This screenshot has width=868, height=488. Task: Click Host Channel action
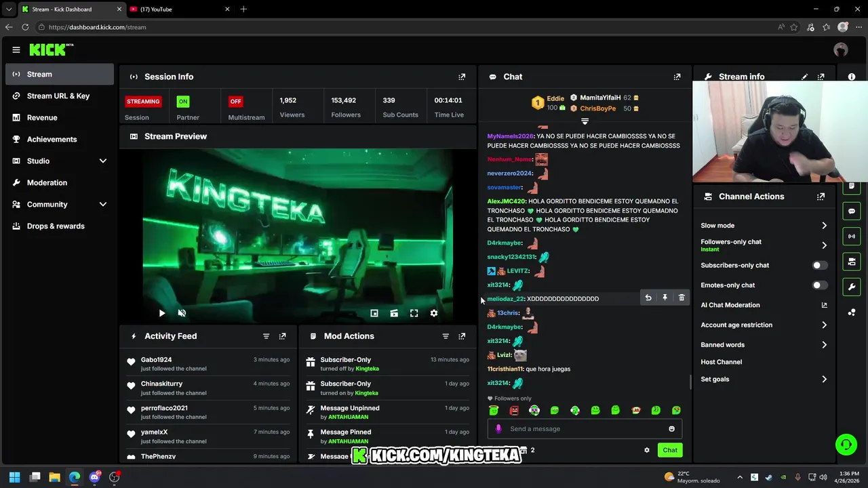pyautogui.click(x=721, y=362)
